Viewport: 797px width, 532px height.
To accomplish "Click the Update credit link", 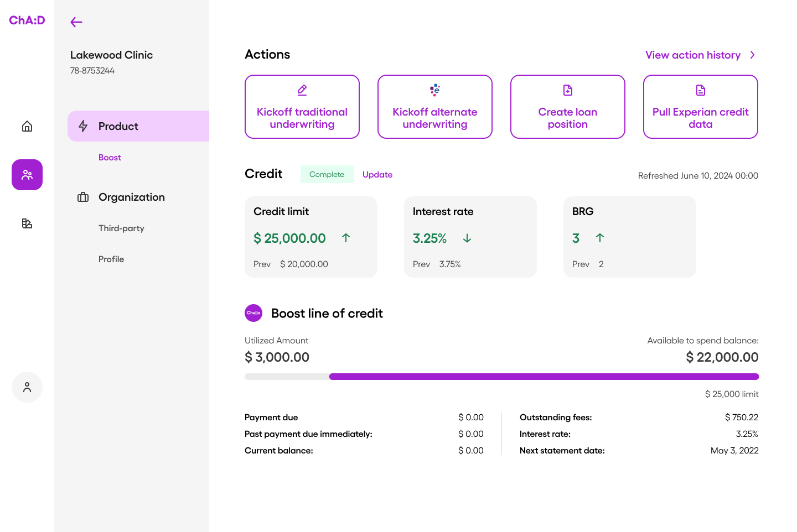I will pos(377,175).
